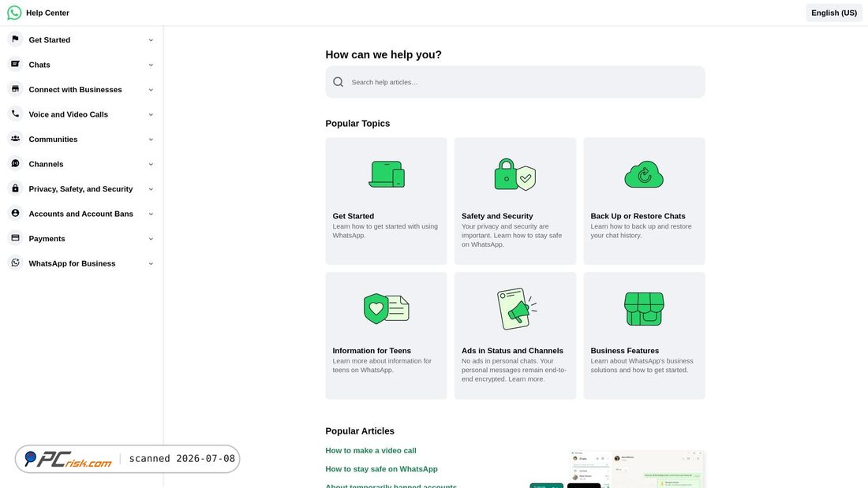This screenshot has width=868, height=488.
Task: Click the laptop and phone Get Started illustration
Action: pyautogui.click(x=387, y=174)
